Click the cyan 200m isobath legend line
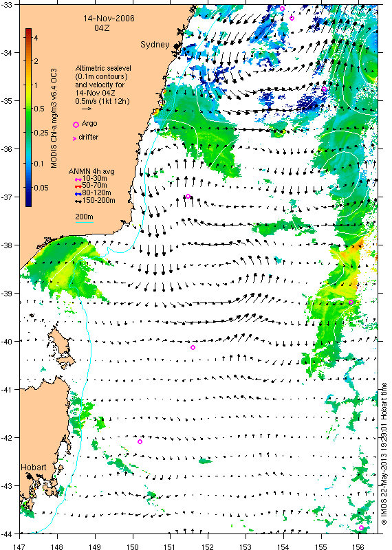 84,222
